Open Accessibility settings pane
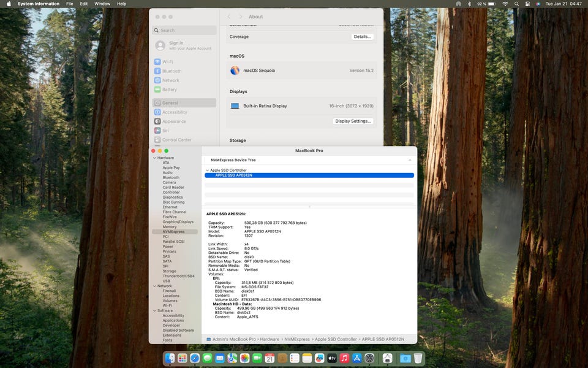This screenshot has height=368, width=588. pos(175,112)
